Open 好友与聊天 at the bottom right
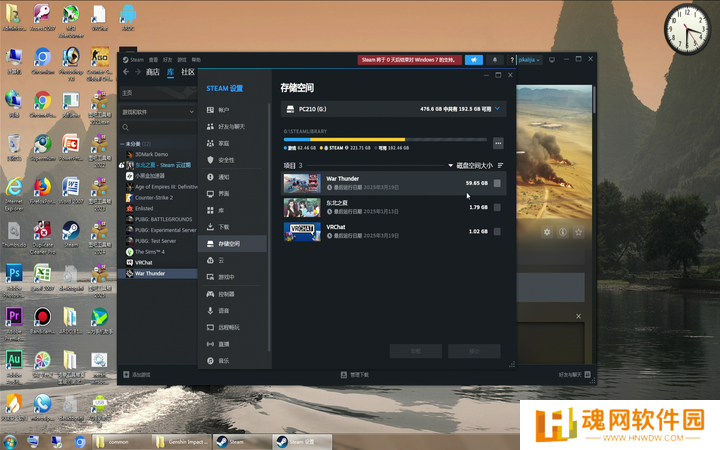This screenshot has width=720, height=450. [574, 375]
